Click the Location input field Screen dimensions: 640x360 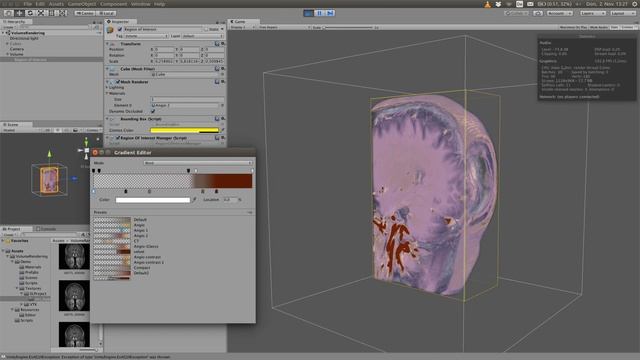(230, 200)
